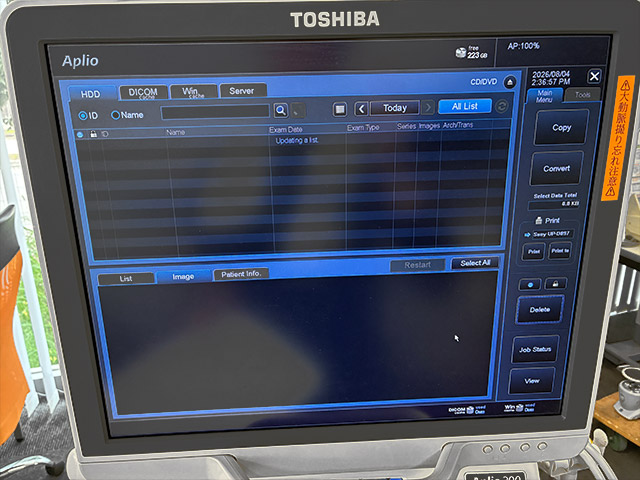This screenshot has height=480, width=640.
Task: Open the Server tab
Action: click(x=243, y=91)
